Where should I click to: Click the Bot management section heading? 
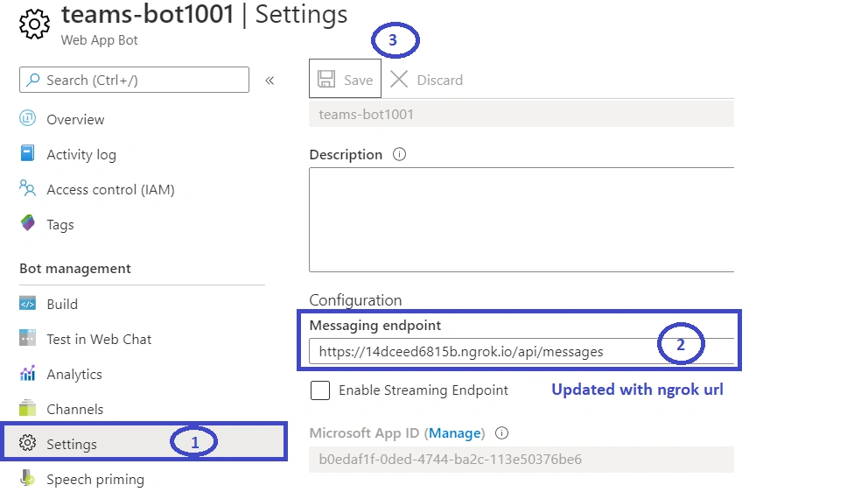tap(75, 268)
